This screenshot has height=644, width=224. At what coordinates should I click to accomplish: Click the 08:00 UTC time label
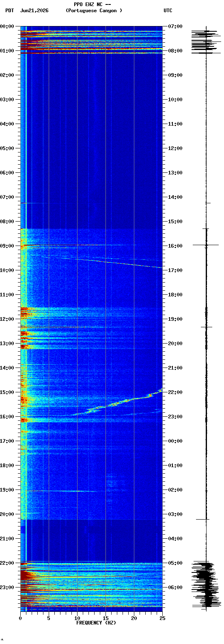point(175,50)
